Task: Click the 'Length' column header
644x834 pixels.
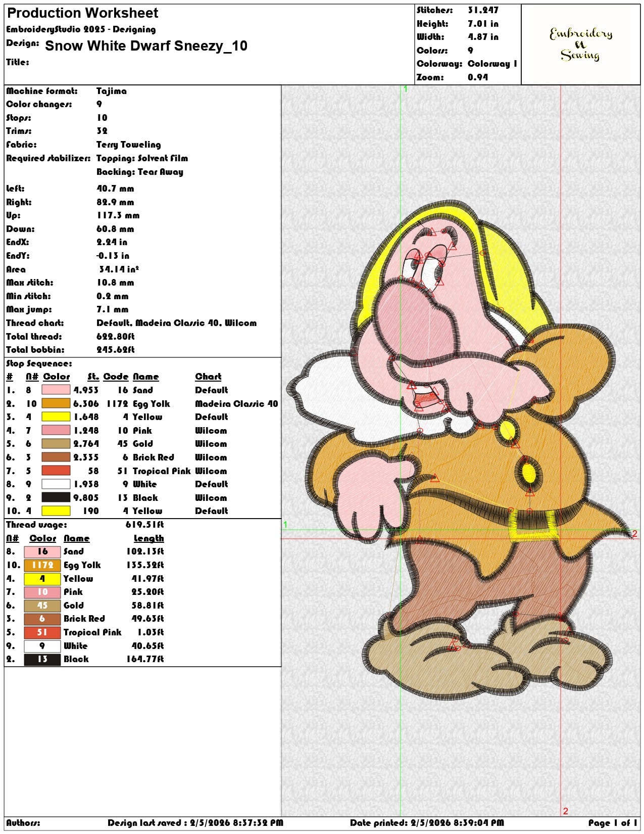Action: (148, 538)
